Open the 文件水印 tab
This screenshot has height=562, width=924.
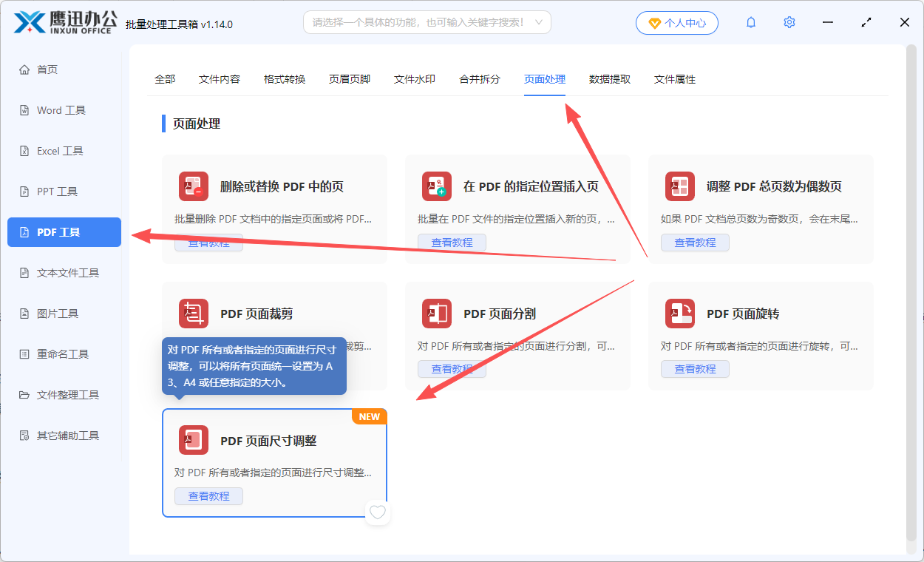click(x=414, y=78)
